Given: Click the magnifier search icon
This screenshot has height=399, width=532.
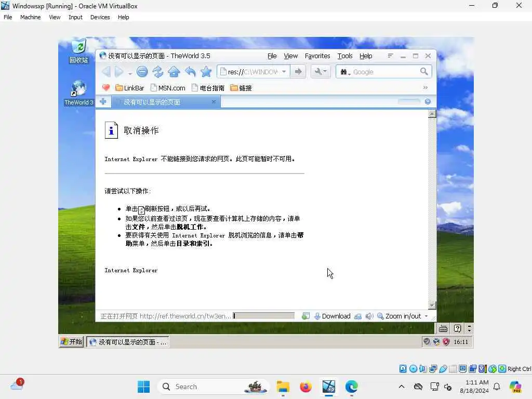Looking at the screenshot, I should 424,71.
